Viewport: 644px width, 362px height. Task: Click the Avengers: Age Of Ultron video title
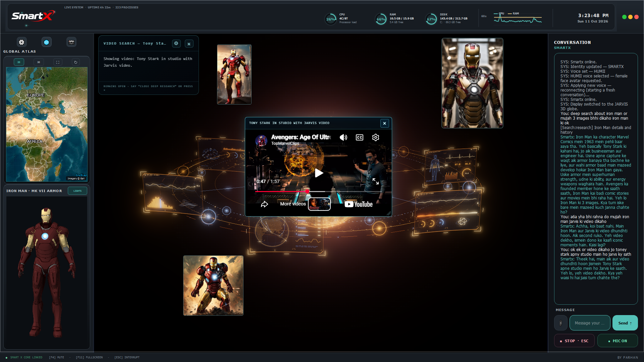[301, 137]
